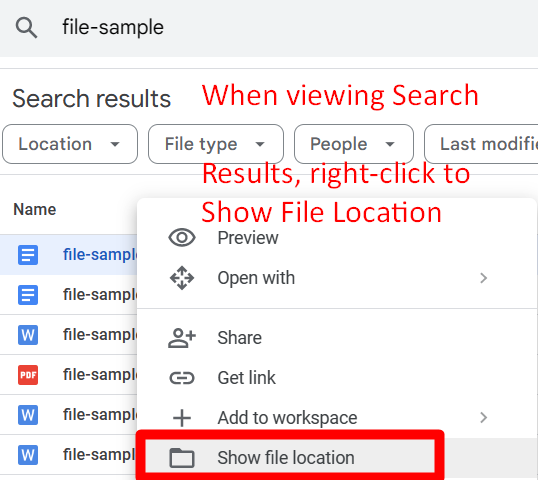Viewport: 538px width, 480px height.
Task: Click the folder icon for Show file location
Action: (x=182, y=457)
